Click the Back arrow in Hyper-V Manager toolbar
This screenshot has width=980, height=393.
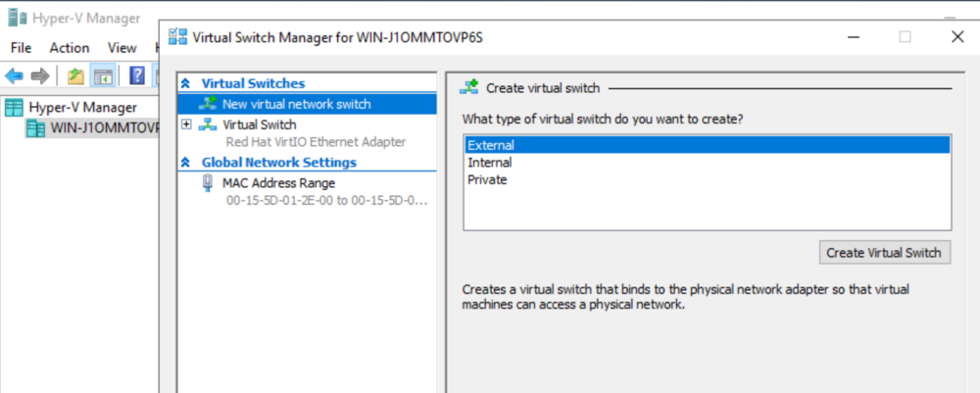tap(14, 76)
